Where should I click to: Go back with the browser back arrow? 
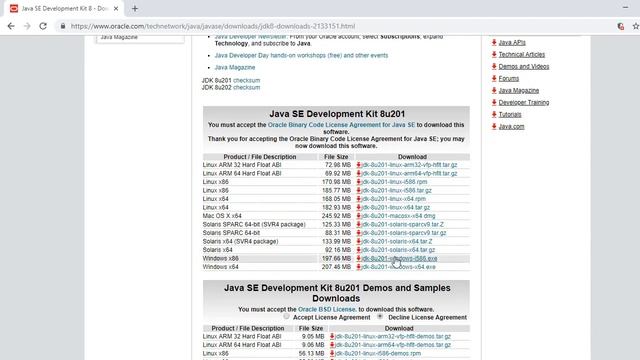[11, 26]
